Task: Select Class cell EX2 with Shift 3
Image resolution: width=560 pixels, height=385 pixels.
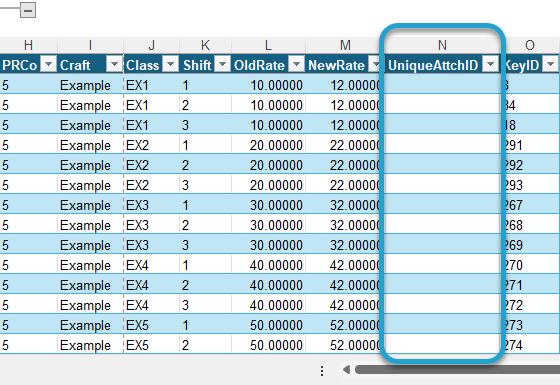Action: [x=151, y=185]
